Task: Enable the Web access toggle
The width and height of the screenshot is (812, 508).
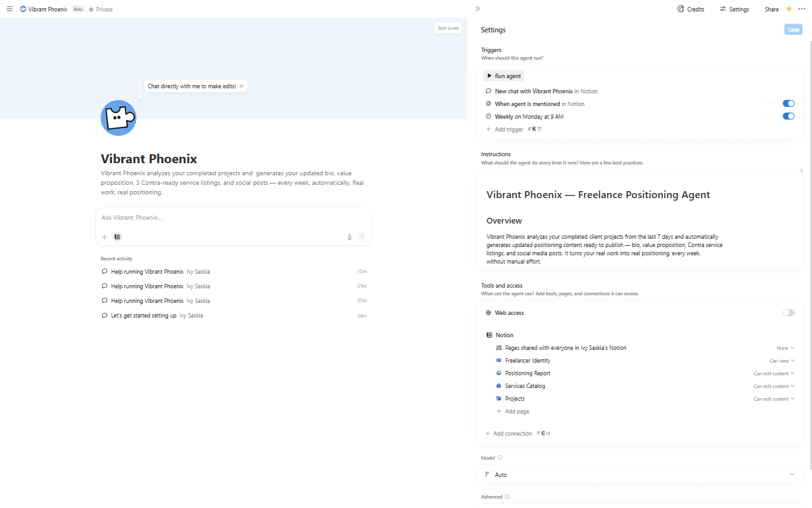Action: [x=788, y=313]
